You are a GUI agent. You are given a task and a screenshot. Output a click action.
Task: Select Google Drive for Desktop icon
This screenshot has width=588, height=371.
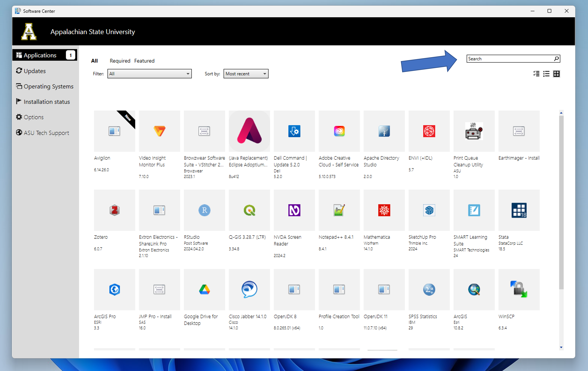coord(204,290)
